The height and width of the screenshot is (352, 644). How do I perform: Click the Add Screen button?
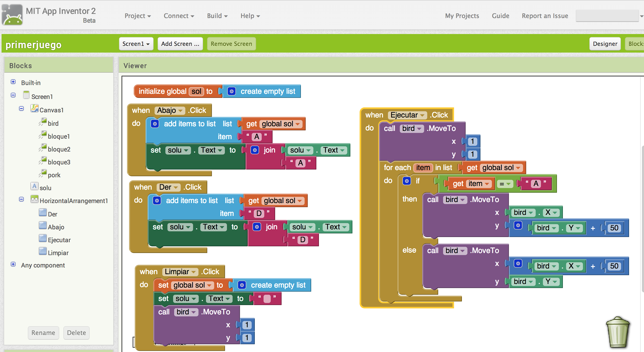[x=179, y=44]
